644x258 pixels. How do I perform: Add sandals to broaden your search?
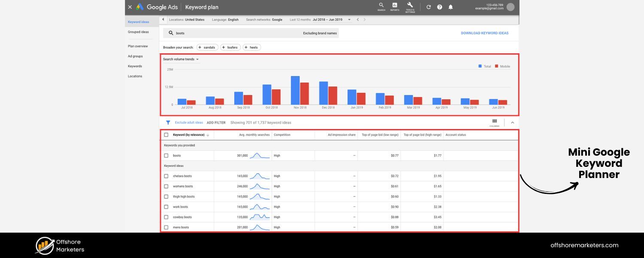[207, 47]
